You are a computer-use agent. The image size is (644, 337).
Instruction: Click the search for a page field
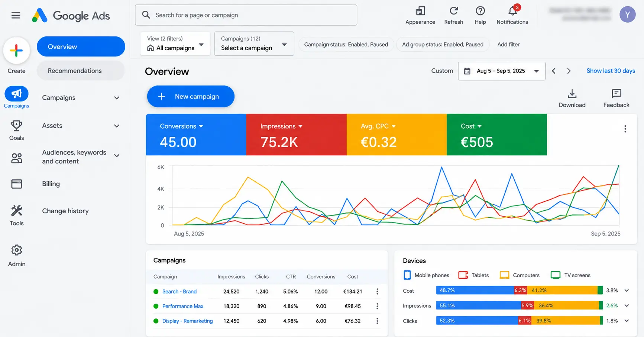tap(246, 15)
